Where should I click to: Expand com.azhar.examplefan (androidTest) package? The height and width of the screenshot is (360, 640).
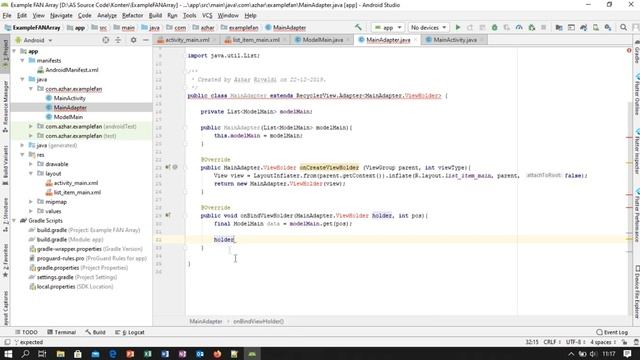(31, 127)
